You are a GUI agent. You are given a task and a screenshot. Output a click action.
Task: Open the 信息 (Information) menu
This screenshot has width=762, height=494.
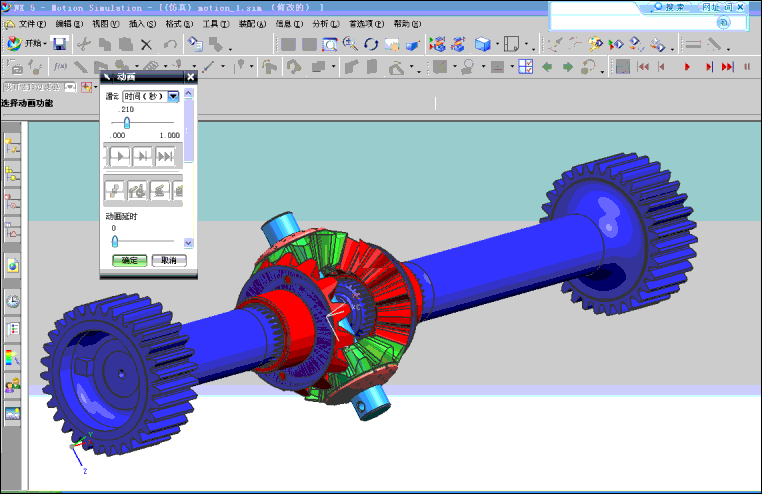click(x=289, y=24)
